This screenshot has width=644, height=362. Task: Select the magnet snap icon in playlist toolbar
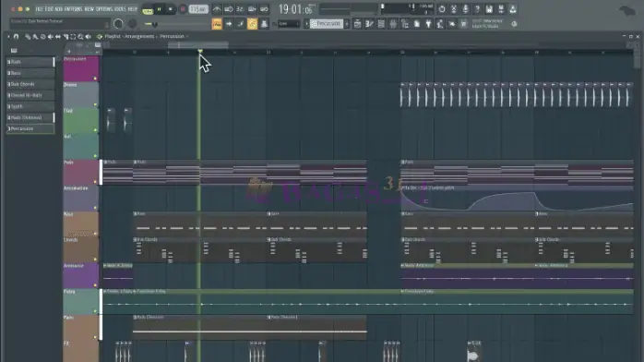pos(16,37)
